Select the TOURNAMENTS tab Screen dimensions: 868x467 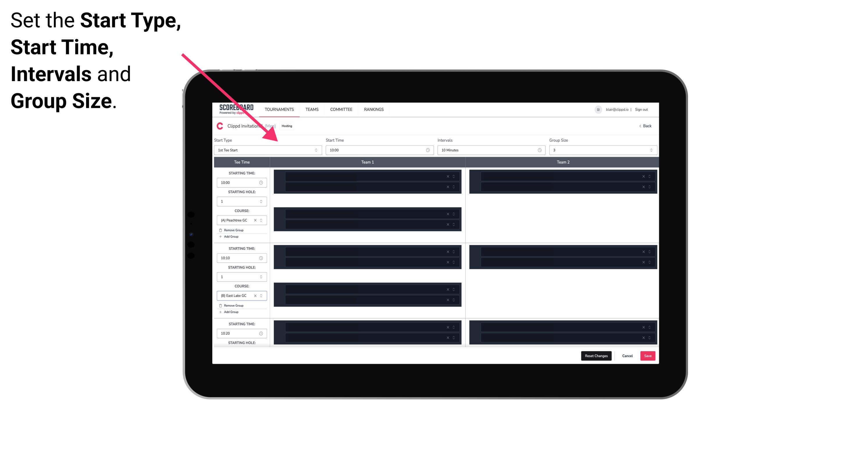click(x=279, y=109)
